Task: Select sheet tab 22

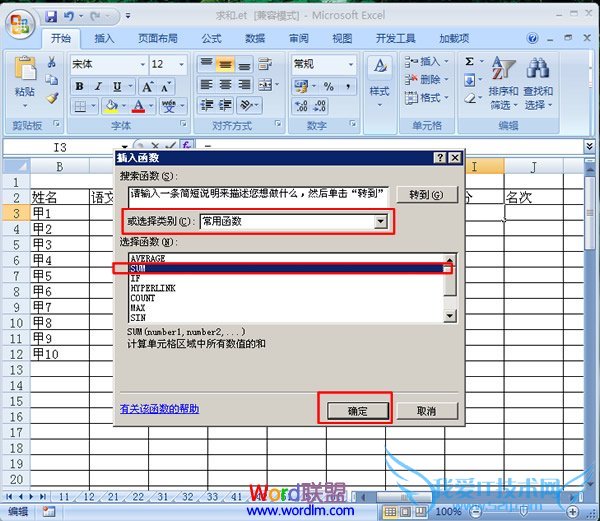Action: point(138,497)
